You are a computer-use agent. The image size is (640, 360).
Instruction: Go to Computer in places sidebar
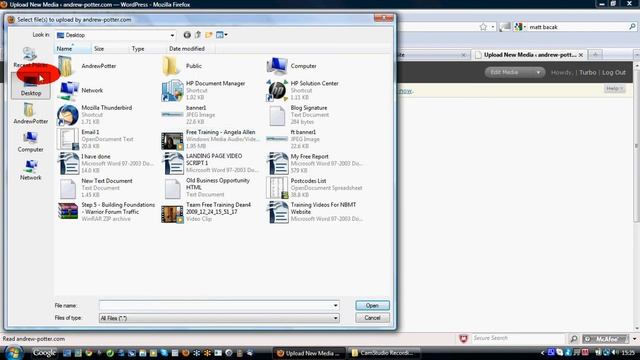(x=31, y=142)
